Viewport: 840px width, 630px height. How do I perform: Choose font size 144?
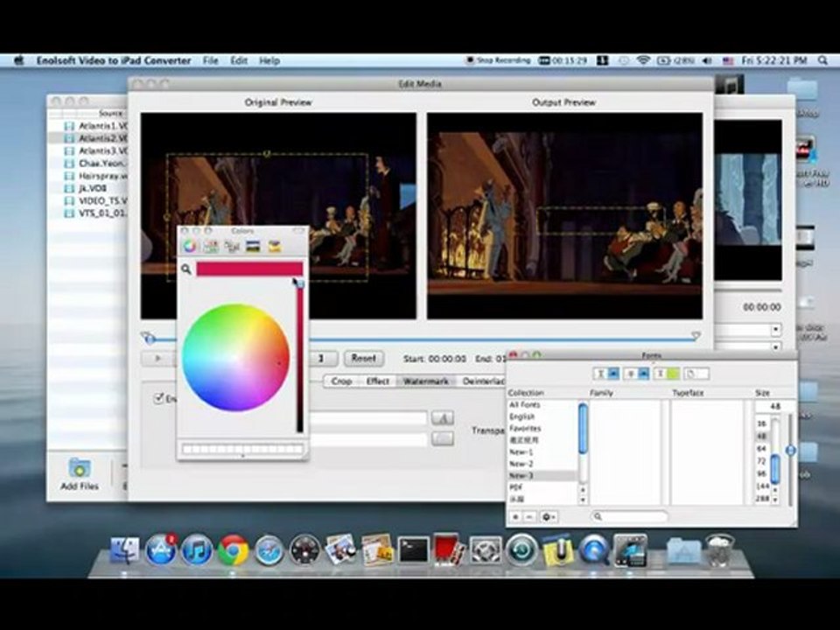[762, 486]
